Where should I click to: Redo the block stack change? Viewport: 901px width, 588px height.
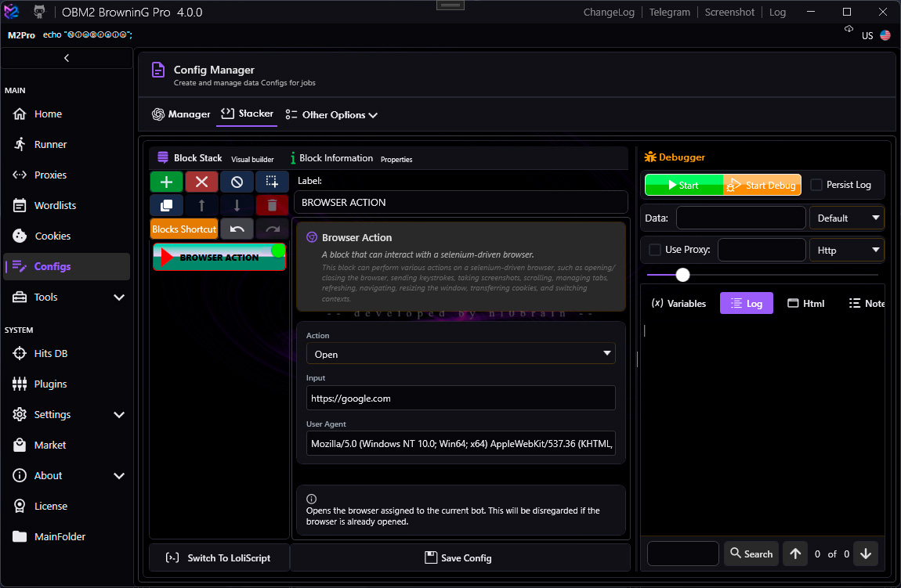point(272,229)
